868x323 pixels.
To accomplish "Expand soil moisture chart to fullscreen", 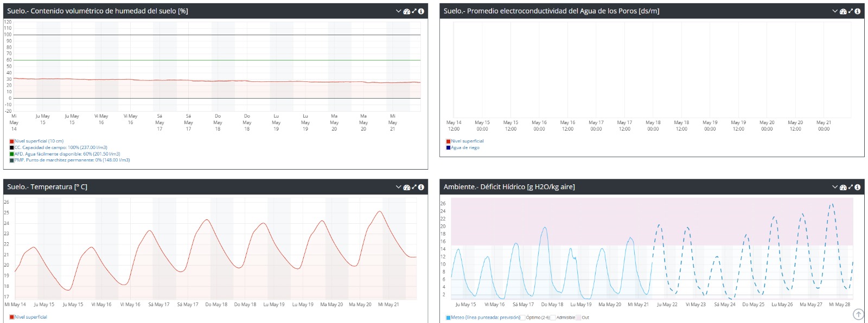I will click(x=414, y=11).
